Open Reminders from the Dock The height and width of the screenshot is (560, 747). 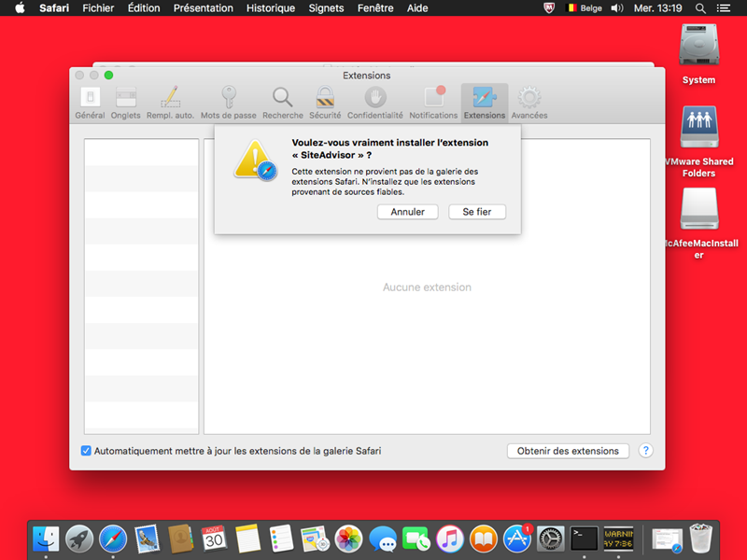281,539
